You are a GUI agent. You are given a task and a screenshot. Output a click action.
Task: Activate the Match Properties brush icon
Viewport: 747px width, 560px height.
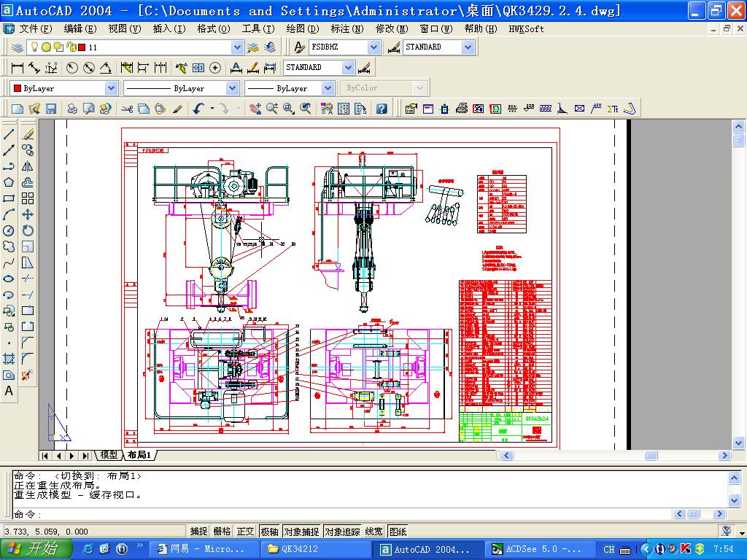point(177,109)
